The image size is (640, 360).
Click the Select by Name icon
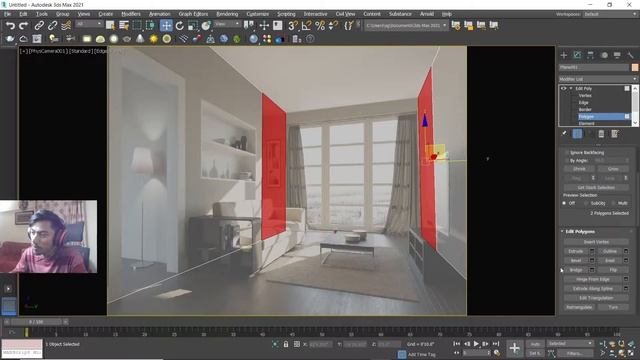124,26
